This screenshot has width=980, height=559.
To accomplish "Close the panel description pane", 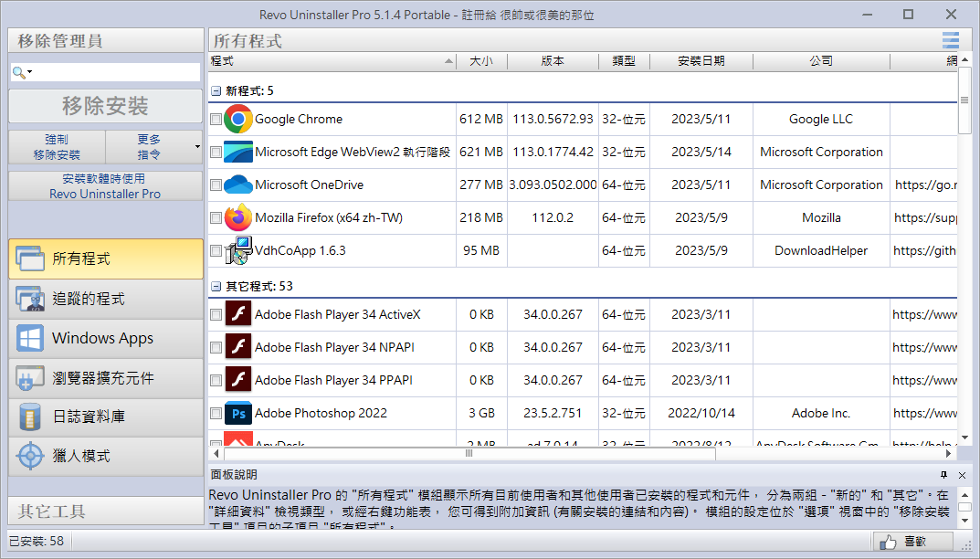I will pos(962,475).
